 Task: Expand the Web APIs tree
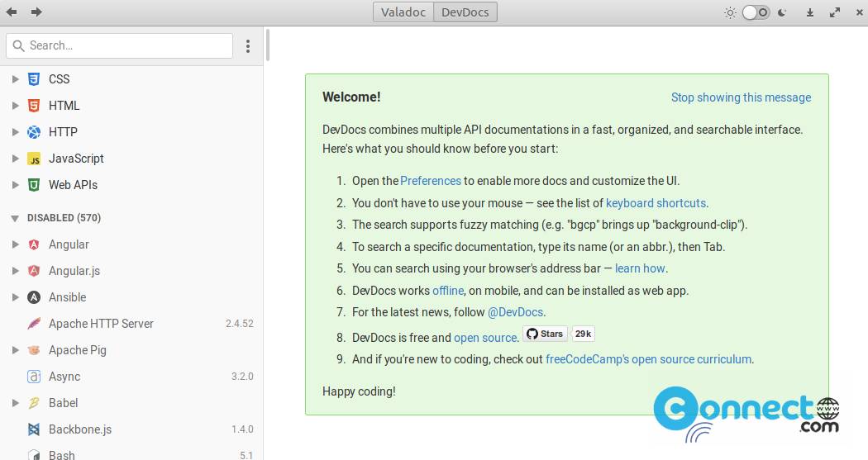pyautogui.click(x=16, y=185)
